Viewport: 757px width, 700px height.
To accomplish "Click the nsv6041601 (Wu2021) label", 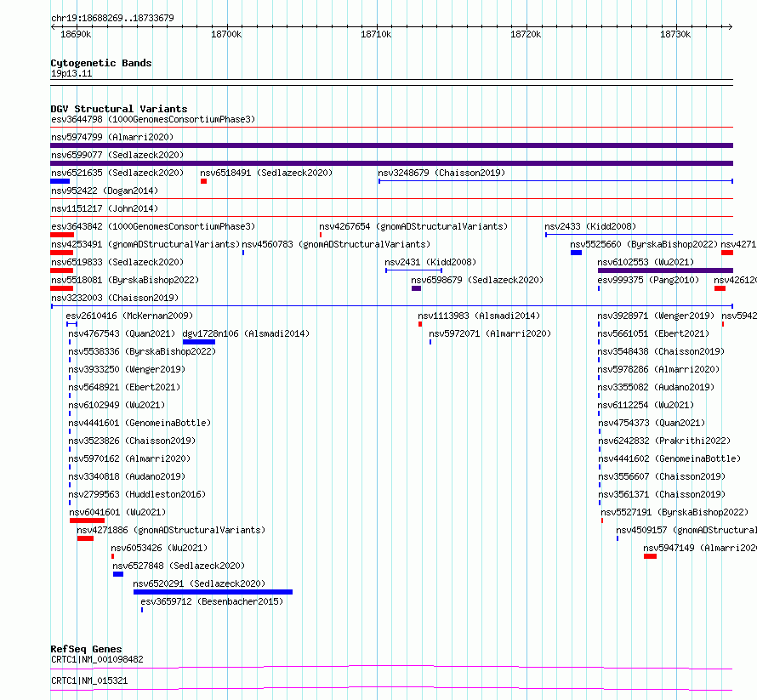I will click(x=117, y=512).
